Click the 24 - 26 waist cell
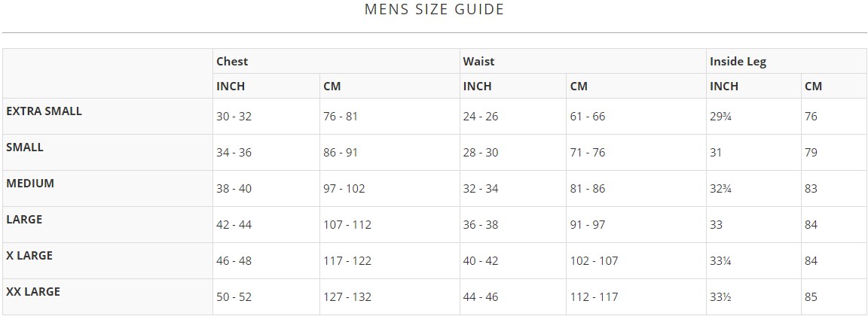Viewport: 868px width, 316px height. coord(480,117)
